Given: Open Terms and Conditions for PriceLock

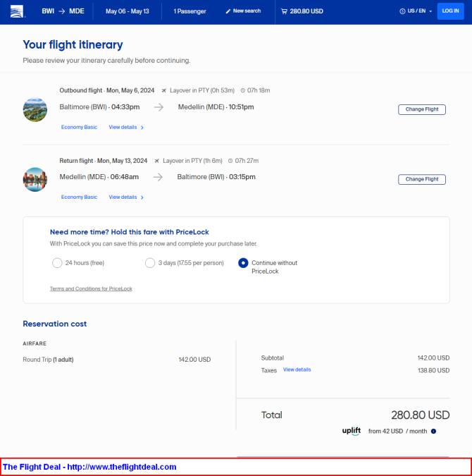Looking at the screenshot, I should pyautogui.click(x=91, y=288).
